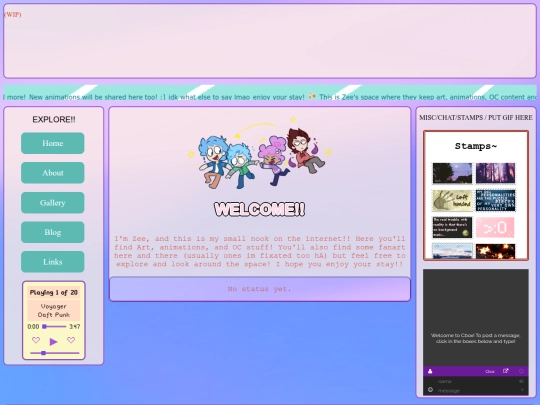Click the send arrow beside message field
The image size is (540, 405).
click(522, 390)
